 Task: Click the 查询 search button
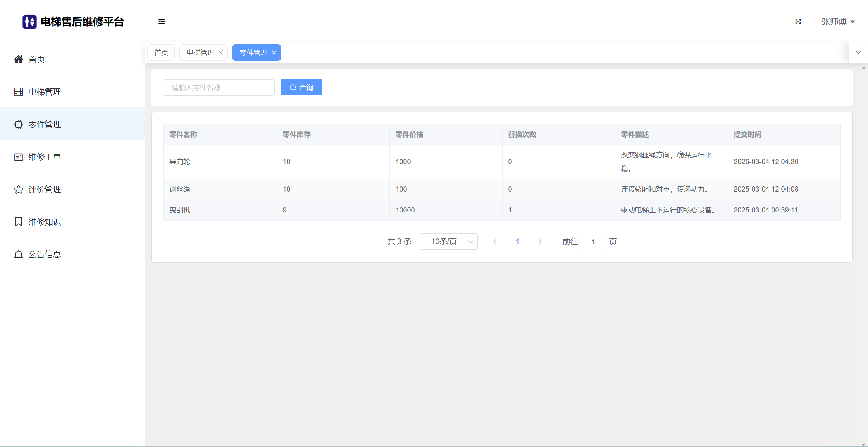(x=301, y=87)
